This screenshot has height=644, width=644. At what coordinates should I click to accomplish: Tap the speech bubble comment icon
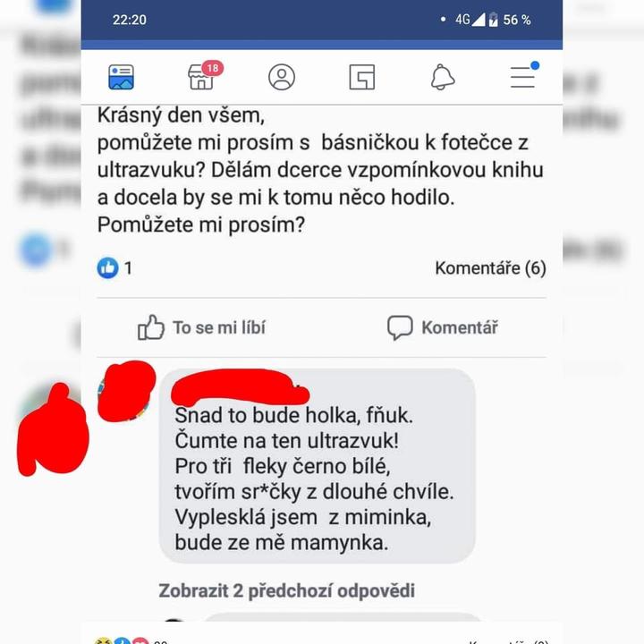[x=400, y=327]
